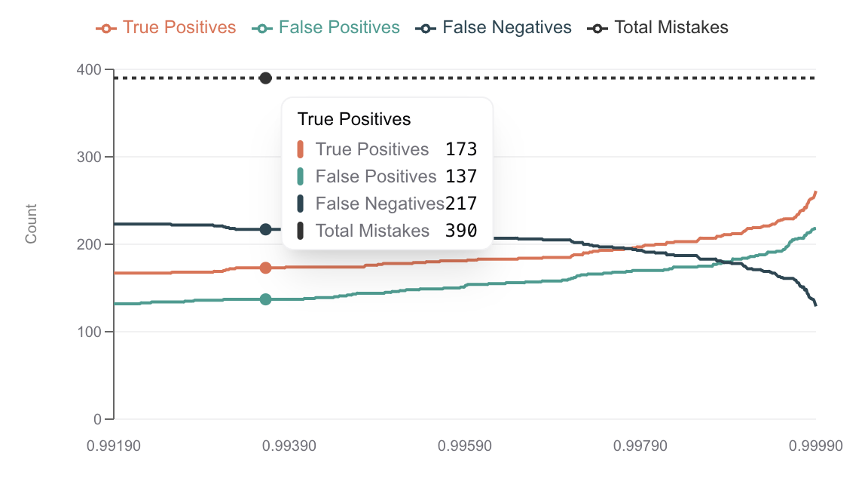Click the True Positives legend circle marker
The image size is (868, 484).
tap(105, 28)
